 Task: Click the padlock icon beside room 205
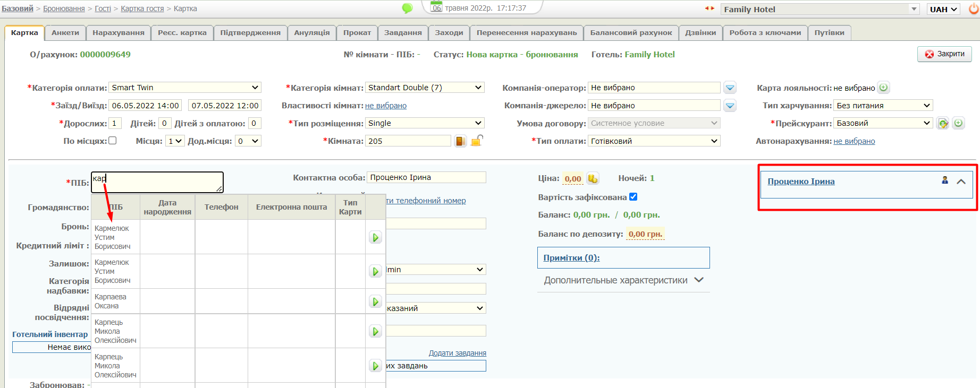(477, 141)
